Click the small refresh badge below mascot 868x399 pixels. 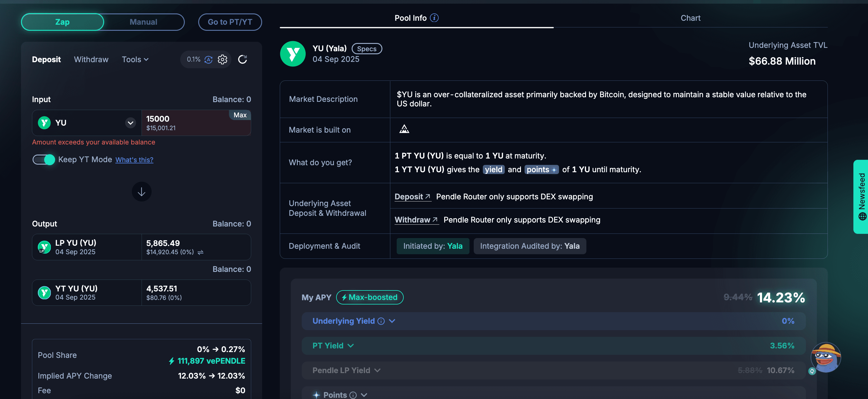click(x=812, y=371)
